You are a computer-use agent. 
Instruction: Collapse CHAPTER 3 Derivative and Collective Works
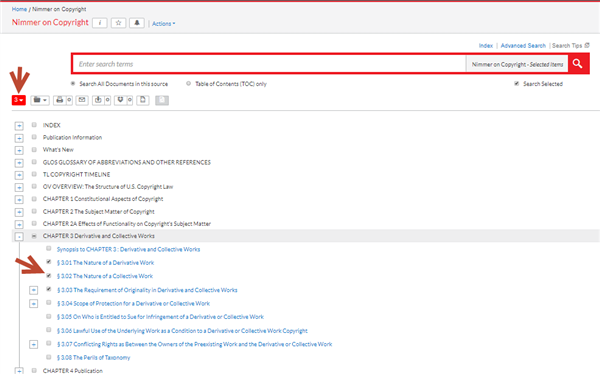coord(19,237)
